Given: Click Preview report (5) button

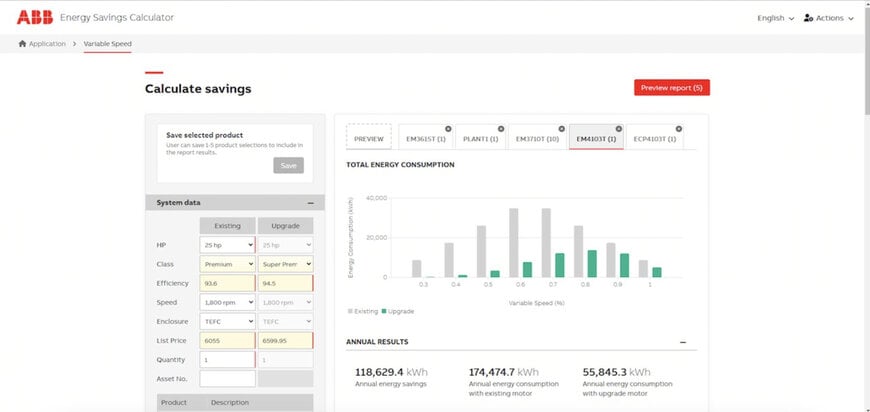Looking at the screenshot, I should (672, 88).
